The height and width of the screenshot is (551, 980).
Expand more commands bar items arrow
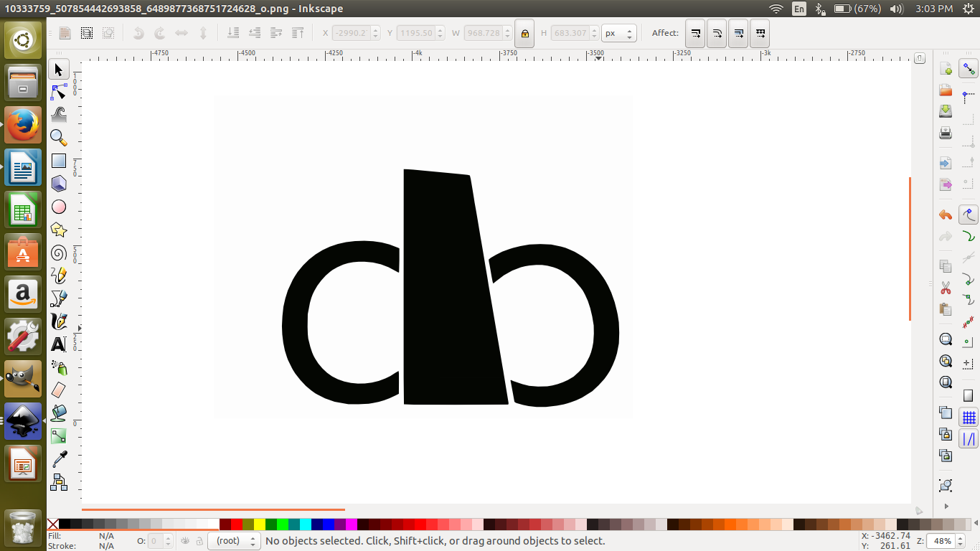946,507
